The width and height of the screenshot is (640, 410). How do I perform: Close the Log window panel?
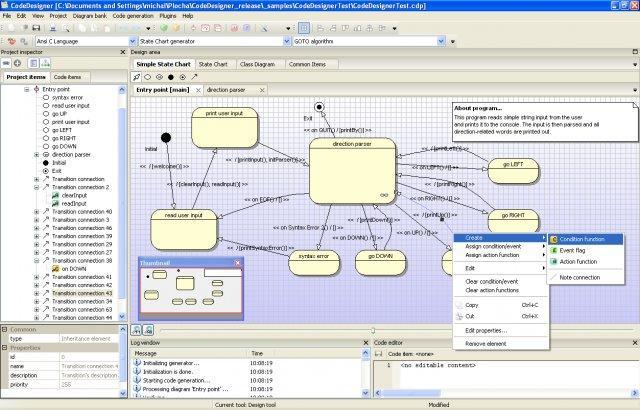[x=366, y=343]
